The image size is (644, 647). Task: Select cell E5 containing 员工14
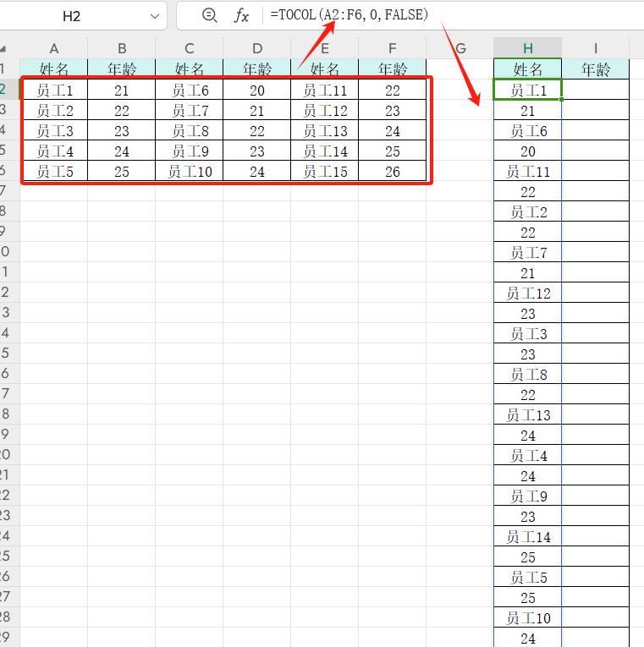(x=324, y=151)
